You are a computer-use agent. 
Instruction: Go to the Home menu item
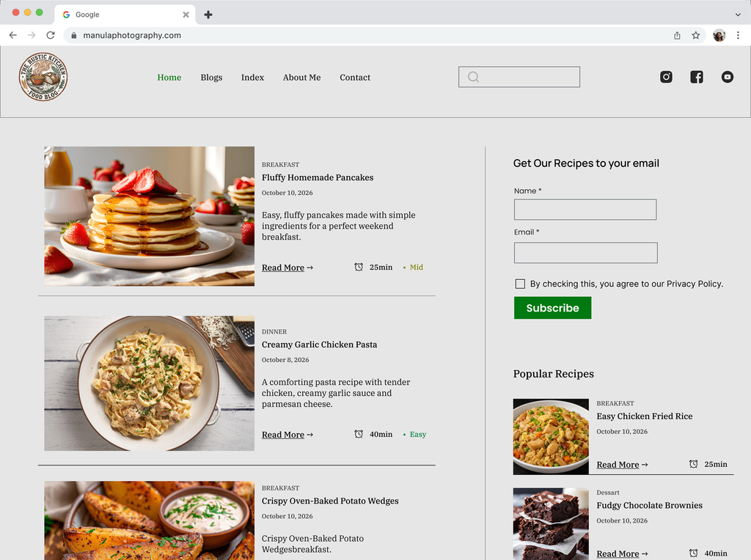[169, 77]
